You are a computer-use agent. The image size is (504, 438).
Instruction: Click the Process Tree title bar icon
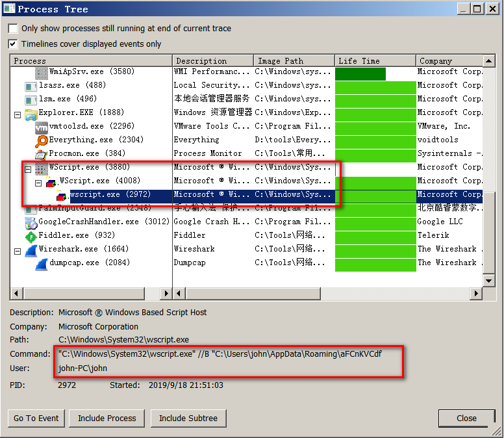tap(9, 8)
